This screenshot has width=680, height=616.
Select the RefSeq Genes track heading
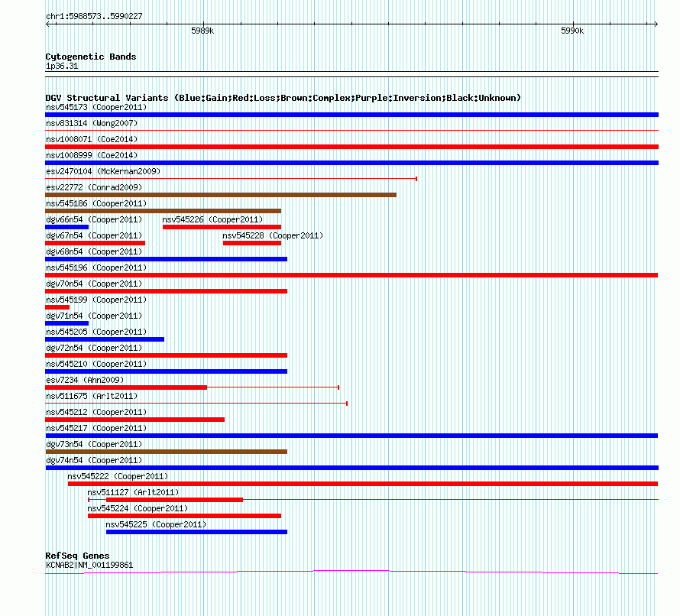coord(77,556)
